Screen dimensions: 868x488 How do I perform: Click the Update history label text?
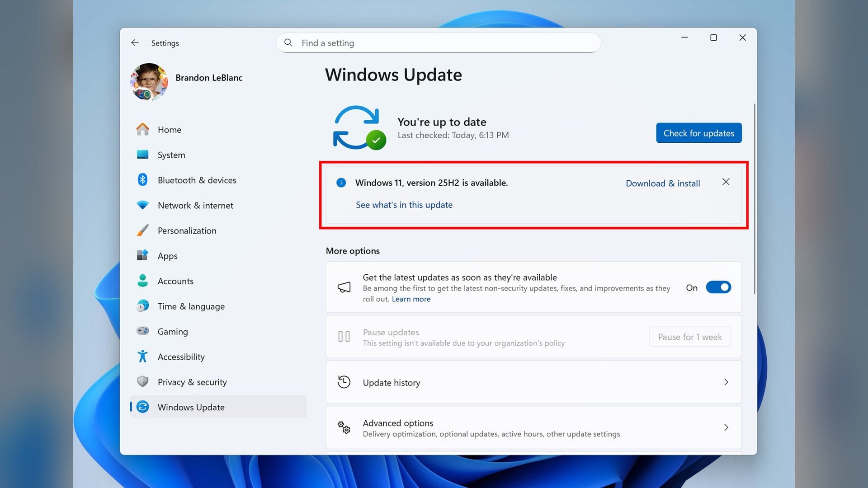(x=392, y=383)
